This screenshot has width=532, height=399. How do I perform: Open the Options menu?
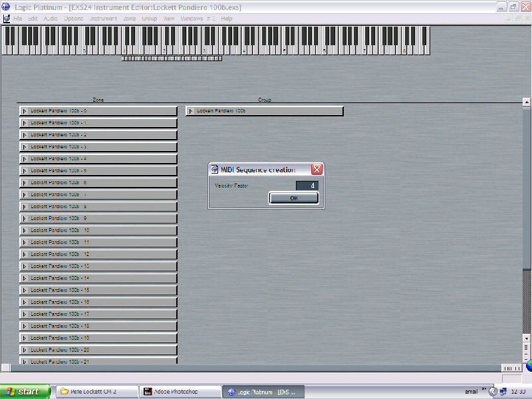point(74,19)
